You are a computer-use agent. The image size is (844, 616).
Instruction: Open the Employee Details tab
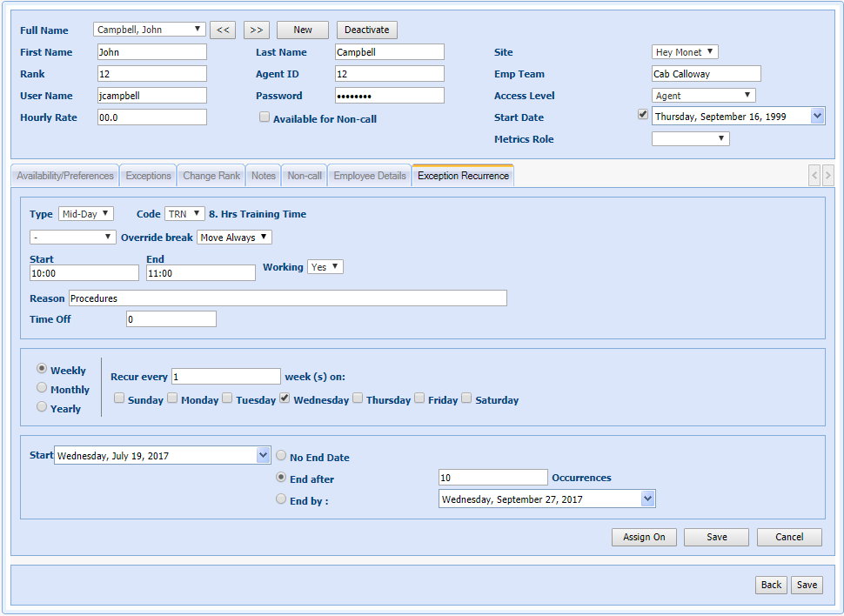tap(370, 176)
